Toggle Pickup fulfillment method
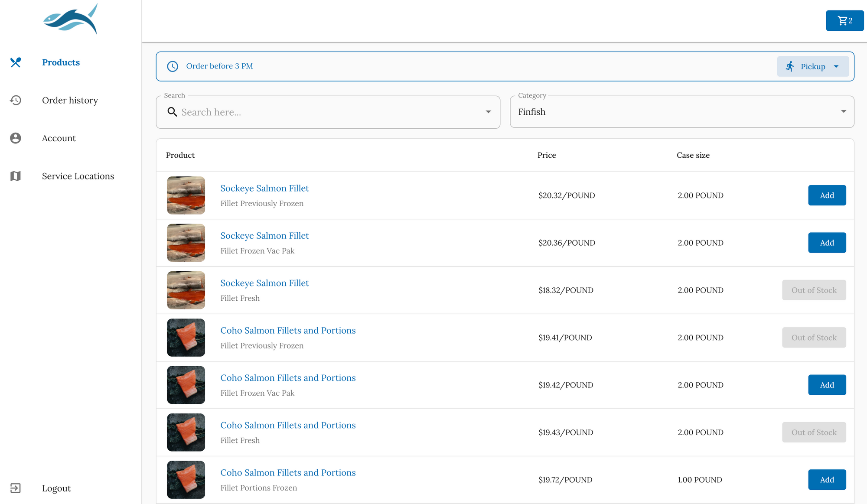Screen dimensions: 867x504 coord(814,66)
